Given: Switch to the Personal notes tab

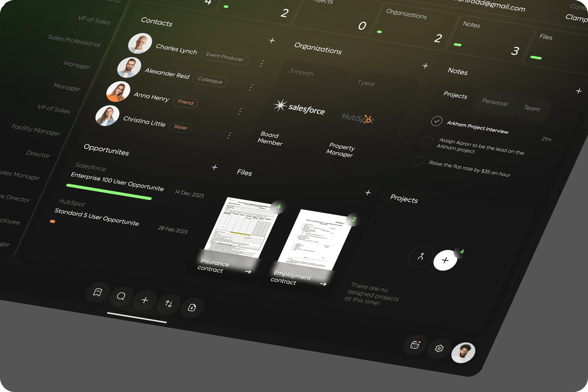Looking at the screenshot, I should (494, 102).
